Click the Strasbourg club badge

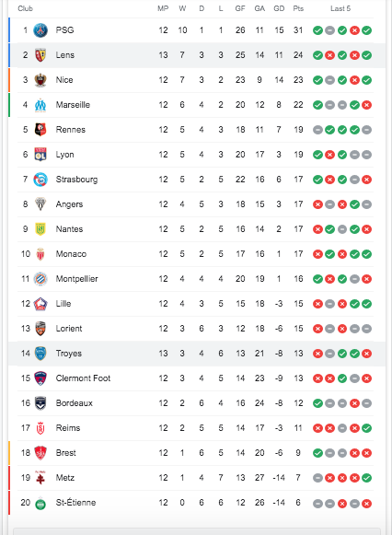[40, 180]
